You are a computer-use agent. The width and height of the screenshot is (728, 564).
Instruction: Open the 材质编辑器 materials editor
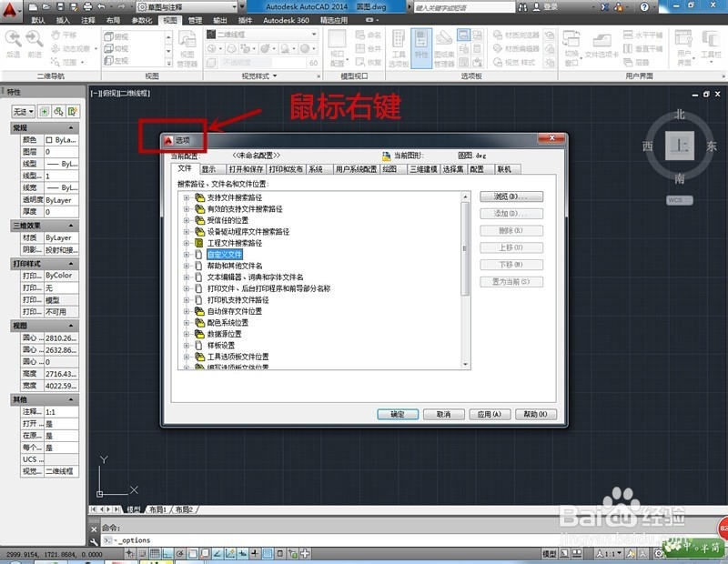coord(515,49)
